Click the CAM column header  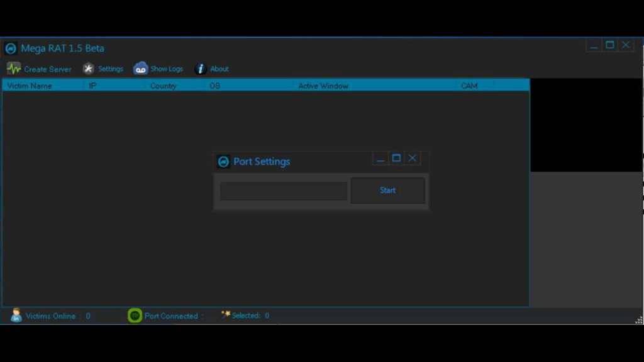click(x=475, y=85)
